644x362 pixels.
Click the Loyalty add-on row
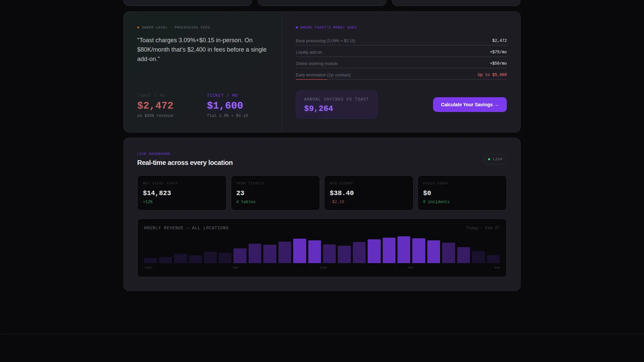coord(401,52)
